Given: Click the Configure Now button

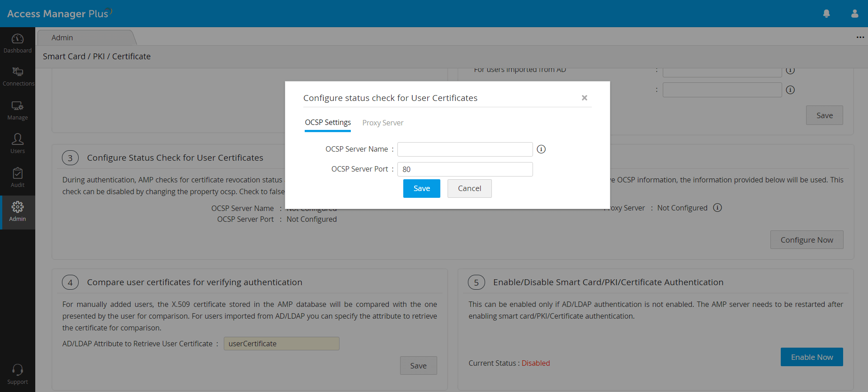Looking at the screenshot, I should [807, 240].
